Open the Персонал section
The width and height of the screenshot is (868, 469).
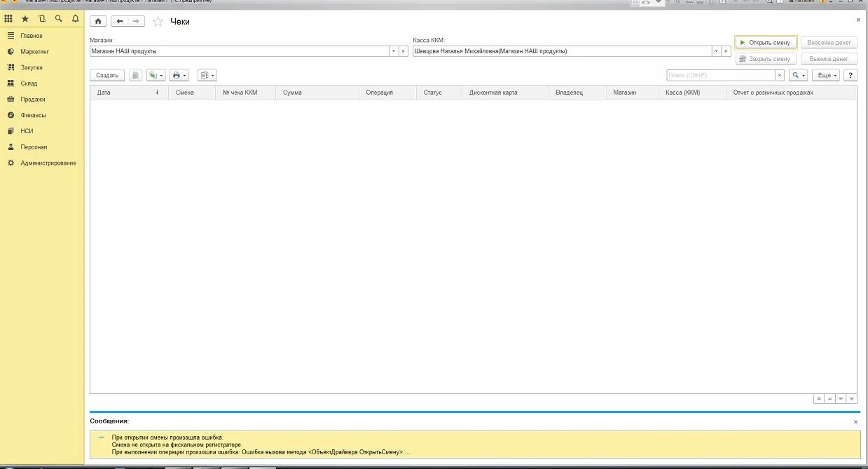point(34,147)
